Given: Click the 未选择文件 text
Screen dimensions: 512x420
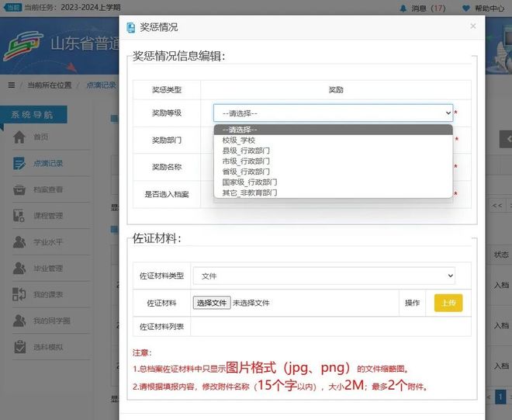Looking at the screenshot, I should 251,303.
